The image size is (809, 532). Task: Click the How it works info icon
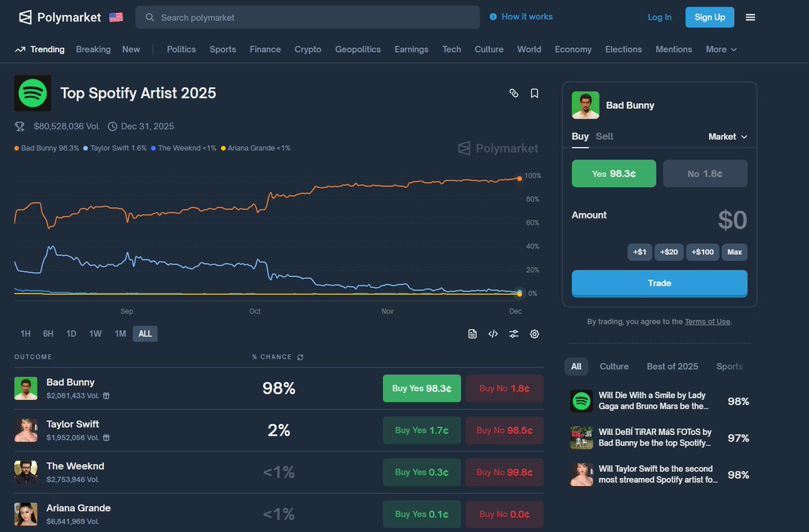pyautogui.click(x=493, y=17)
